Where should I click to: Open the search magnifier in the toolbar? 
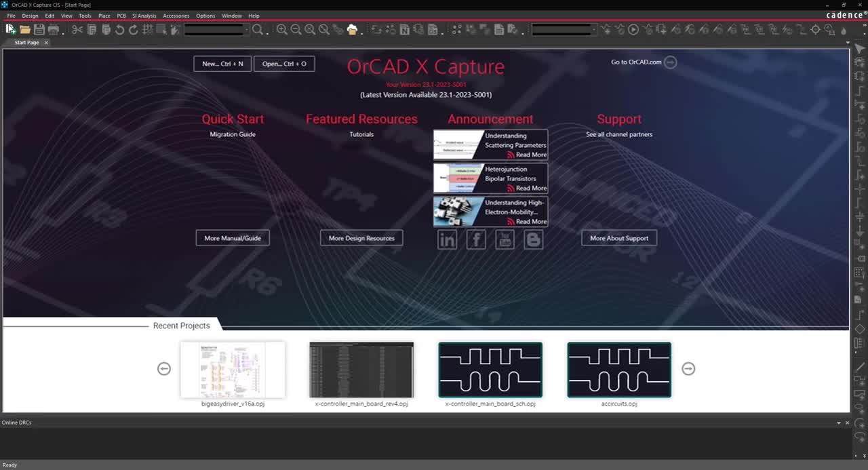pyautogui.click(x=258, y=30)
